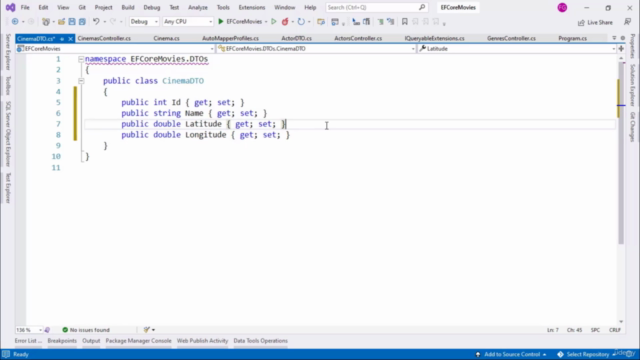Open the Extensions menu
The height and width of the screenshot is (360, 640).
click(x=251, y=7)
